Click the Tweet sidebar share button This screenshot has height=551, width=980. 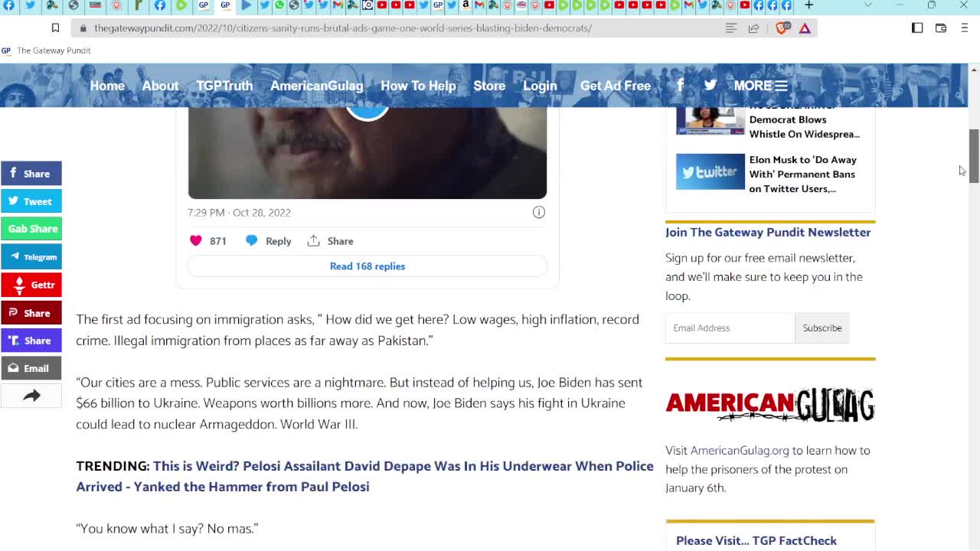(31, 201)
